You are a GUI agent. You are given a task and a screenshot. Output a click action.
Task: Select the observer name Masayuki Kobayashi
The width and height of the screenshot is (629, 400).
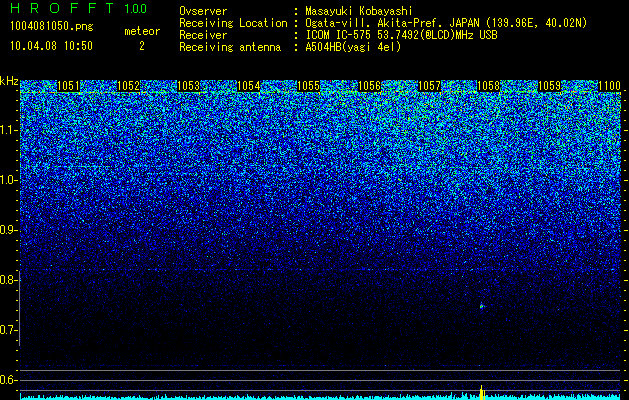pos(359,11)
